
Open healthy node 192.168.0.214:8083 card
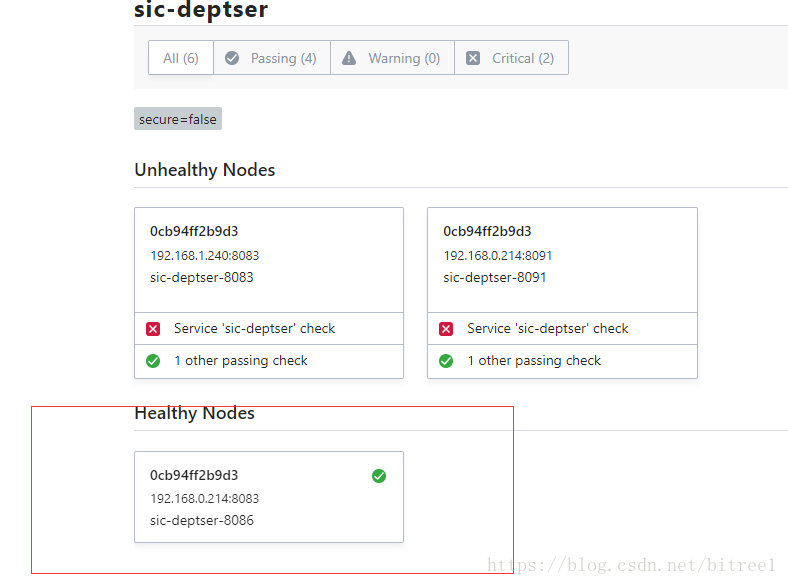(x=269, y=497)
